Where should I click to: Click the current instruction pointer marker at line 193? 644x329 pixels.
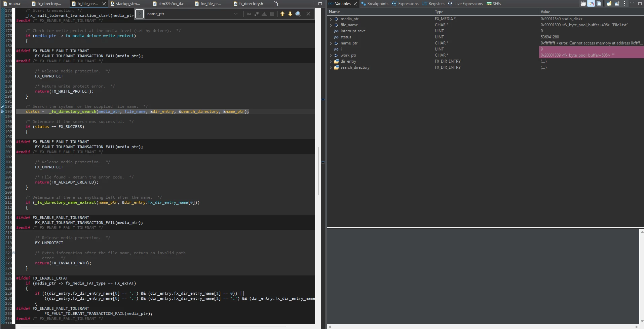point(2,111)
